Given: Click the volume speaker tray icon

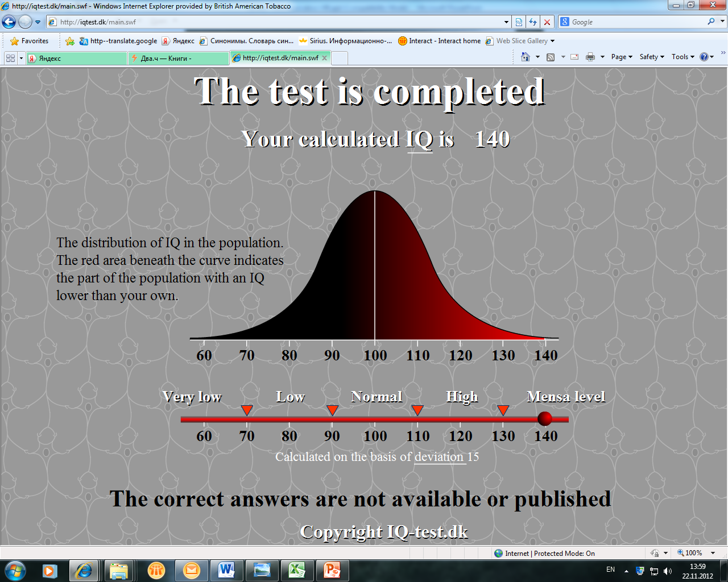Looking at the screenshot, I should coord(667,571).
